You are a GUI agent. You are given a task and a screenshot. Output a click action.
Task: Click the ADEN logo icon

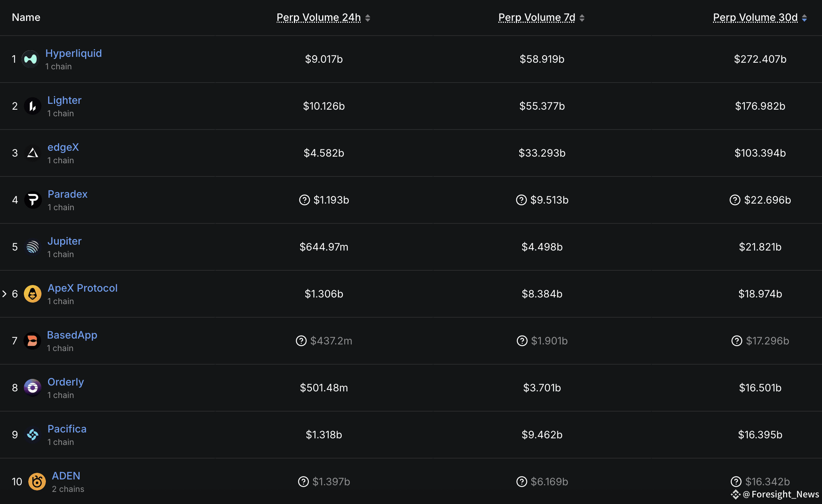tap(37, 482)
